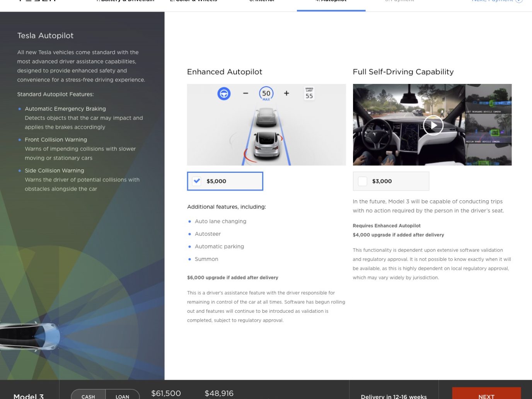Click the Model 3 label in bottom bar

(x=29, y=396)
